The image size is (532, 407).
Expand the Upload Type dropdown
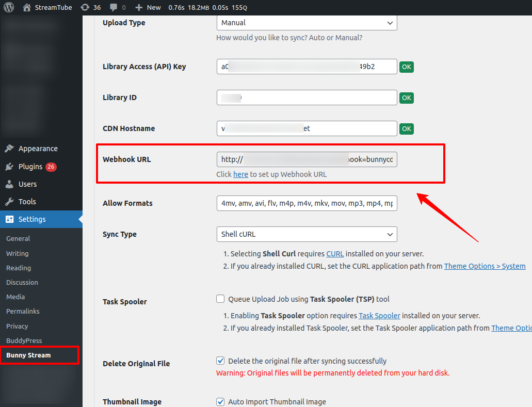307,23
